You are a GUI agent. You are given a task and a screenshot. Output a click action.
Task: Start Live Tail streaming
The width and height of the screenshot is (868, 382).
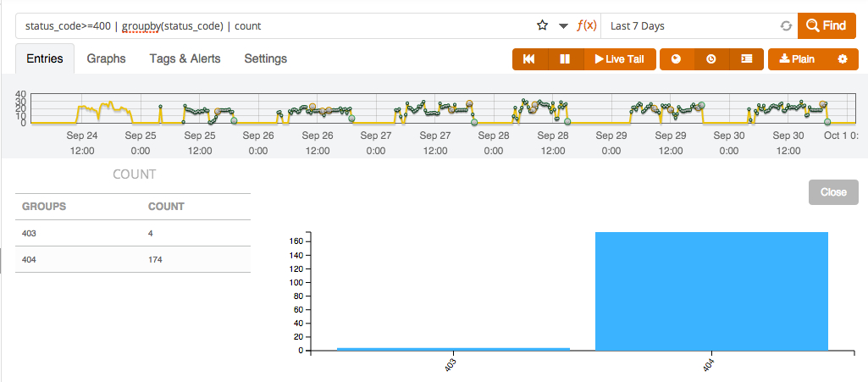619,59
